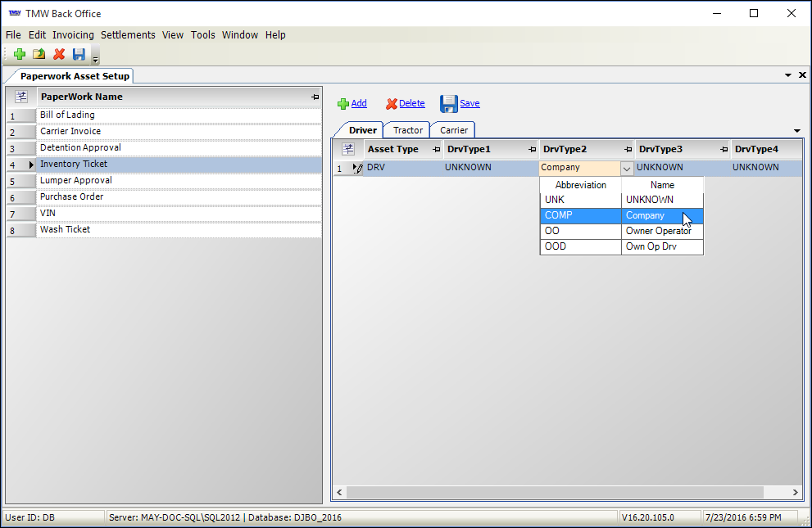
Task: Select the Wash Ticket row
Action: [x=179, y=229]
